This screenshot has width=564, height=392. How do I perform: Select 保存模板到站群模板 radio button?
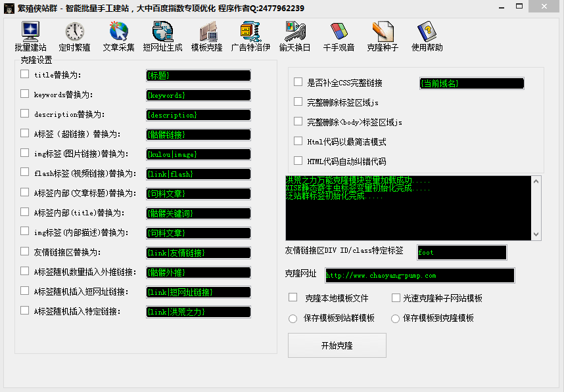tap(293, 318)
